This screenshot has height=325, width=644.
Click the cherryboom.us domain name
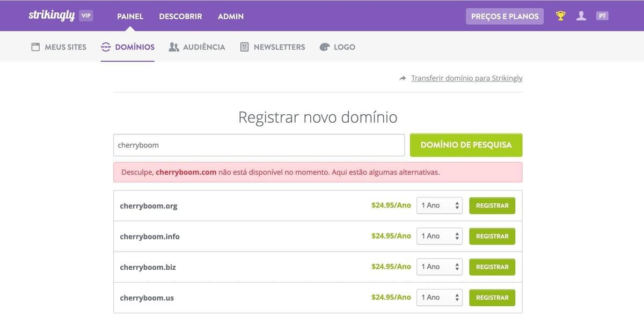click(x=147, y=298)
